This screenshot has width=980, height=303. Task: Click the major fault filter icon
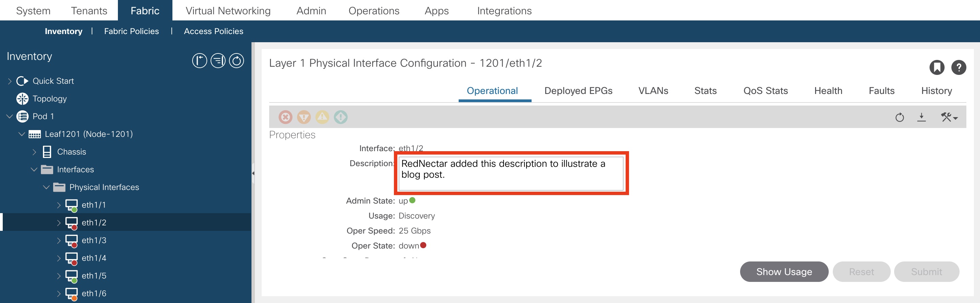304,117
